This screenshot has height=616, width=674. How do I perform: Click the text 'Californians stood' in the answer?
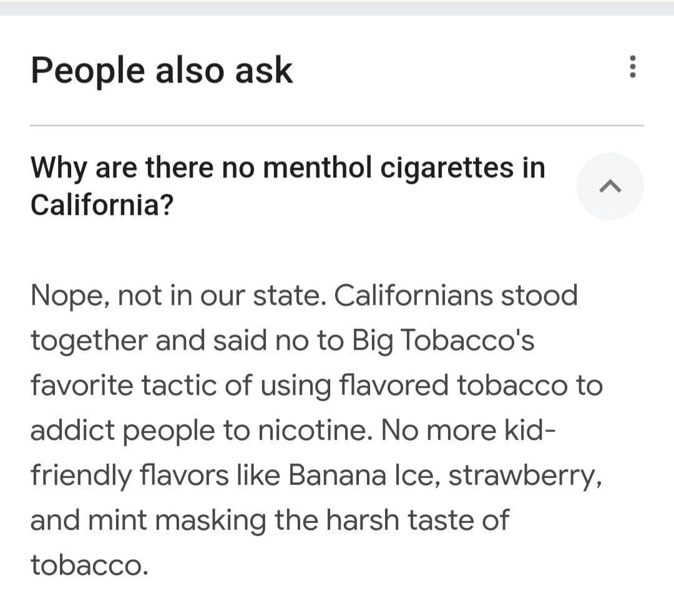(x=456, y=296)
